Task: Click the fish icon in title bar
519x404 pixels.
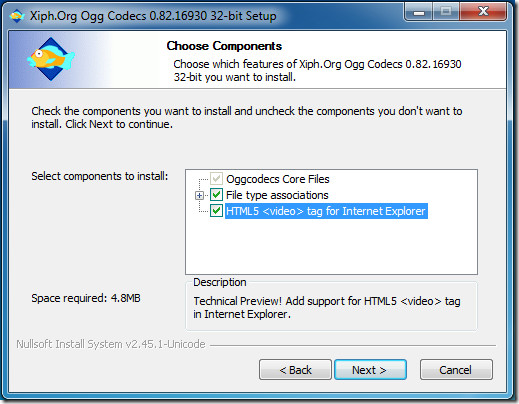Action: pyautogui.click(x=17, y=16)
